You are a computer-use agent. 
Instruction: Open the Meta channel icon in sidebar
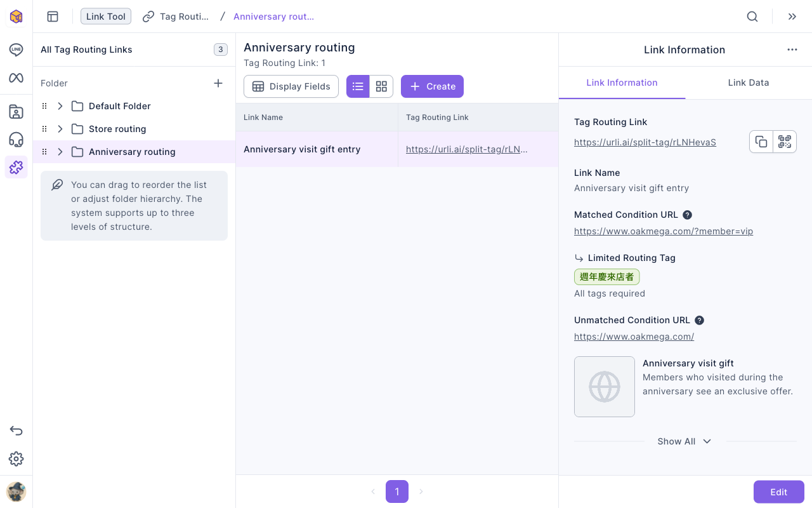16,77
